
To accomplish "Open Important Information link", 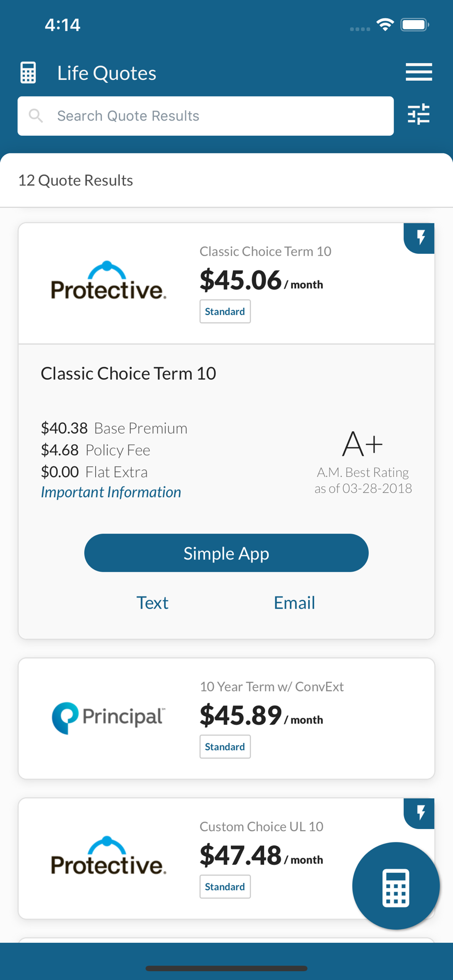I will coord(111,492).
